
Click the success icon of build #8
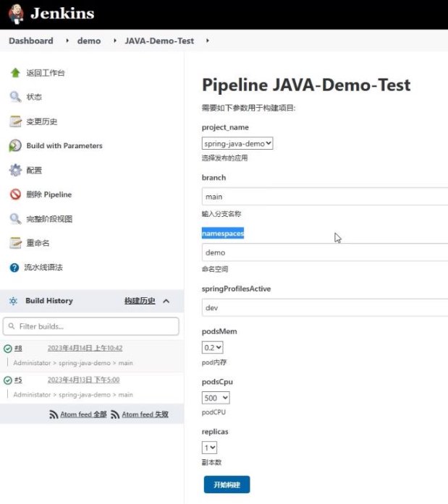8,349
